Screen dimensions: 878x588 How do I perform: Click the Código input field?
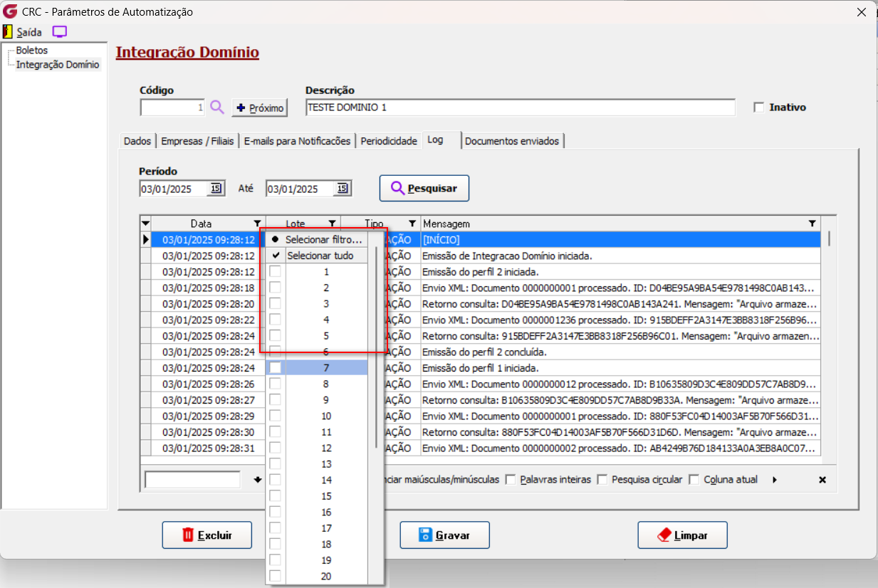(x=173, y=107)
